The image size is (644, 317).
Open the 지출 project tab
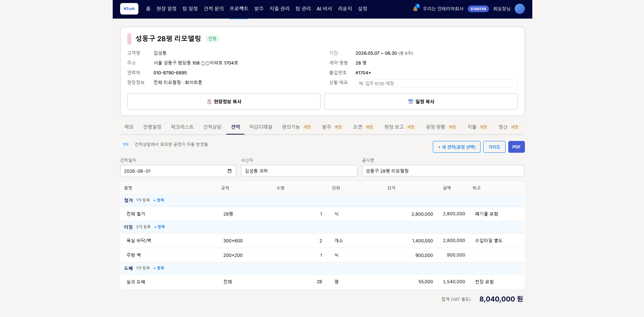477,127
